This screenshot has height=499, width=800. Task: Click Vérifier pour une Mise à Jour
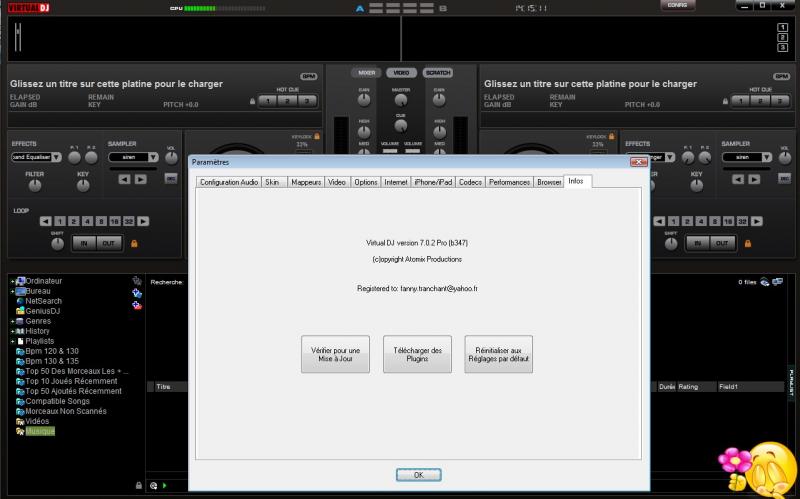point(335,354)
